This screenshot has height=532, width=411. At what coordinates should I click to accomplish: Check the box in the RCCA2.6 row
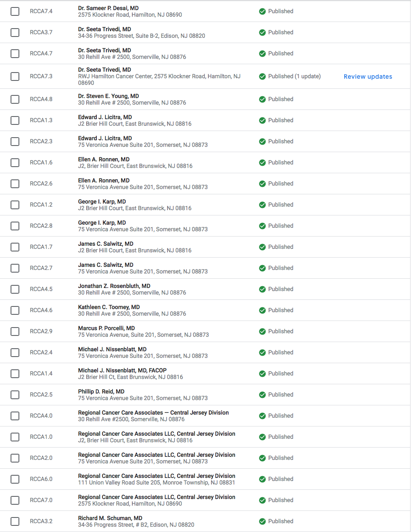[15, 184]
